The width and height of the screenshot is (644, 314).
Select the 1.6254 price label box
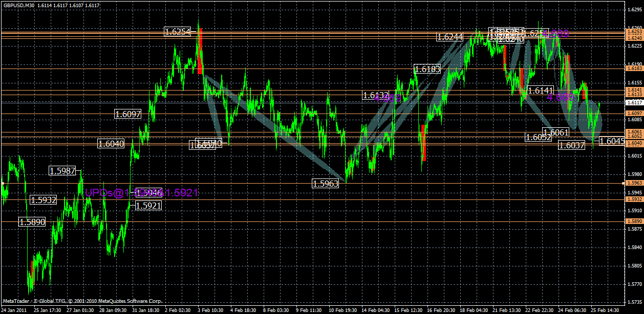(x=177, y=31)
